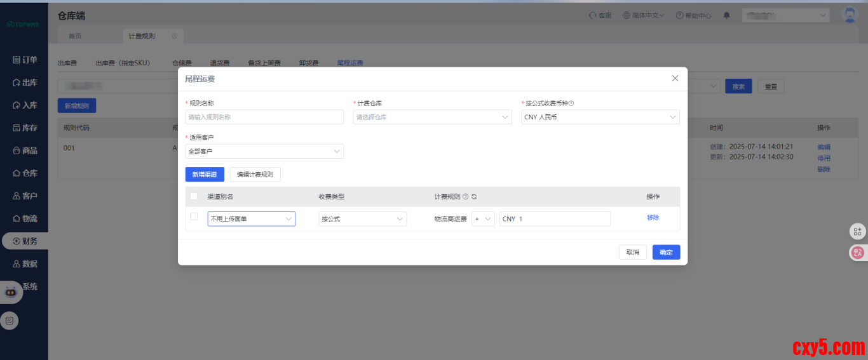Click the notification bell icon
The image size is (868, 360).
point(726,15)
